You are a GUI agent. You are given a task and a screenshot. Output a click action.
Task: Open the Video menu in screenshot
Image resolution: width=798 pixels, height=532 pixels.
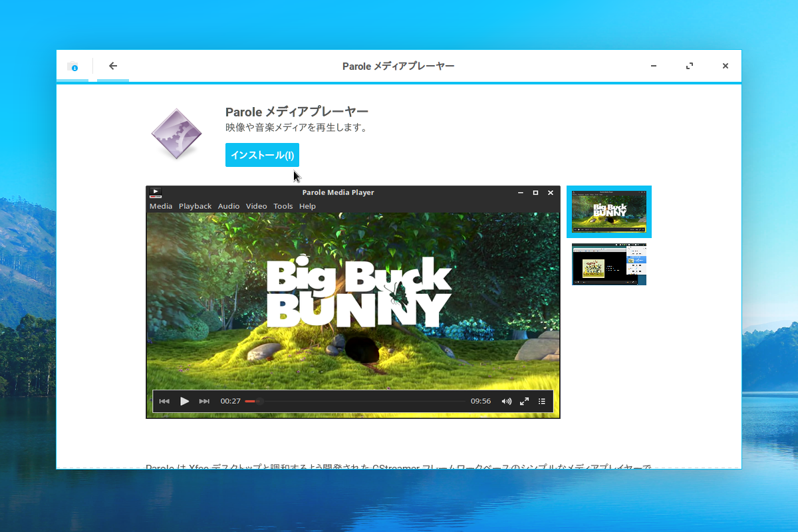pos(256,206)
